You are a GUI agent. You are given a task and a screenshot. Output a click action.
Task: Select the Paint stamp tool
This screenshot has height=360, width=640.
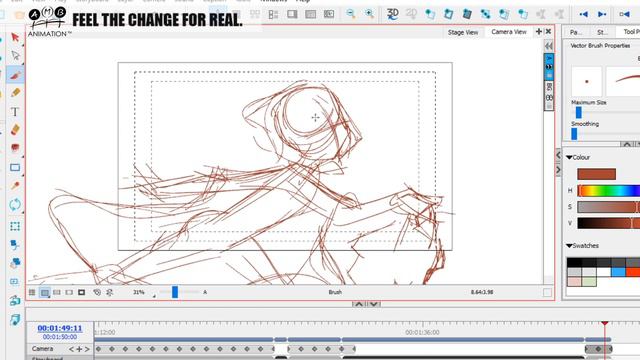(15, 148)
